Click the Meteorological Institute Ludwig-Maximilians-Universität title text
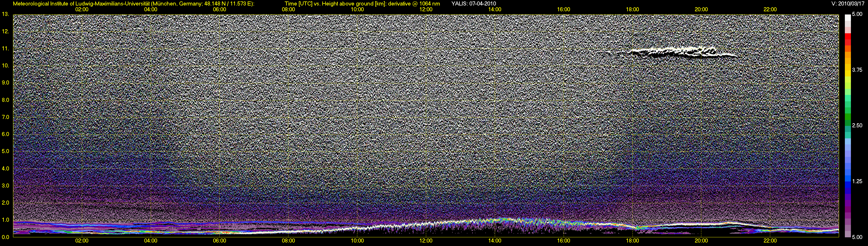The image size is (868, 246). click(x=133, y=4)
